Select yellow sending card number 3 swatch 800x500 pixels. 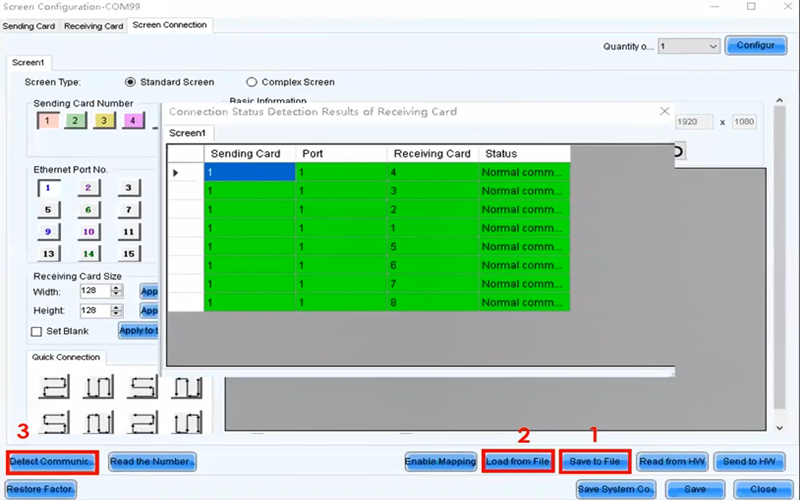tap(101, 121)
